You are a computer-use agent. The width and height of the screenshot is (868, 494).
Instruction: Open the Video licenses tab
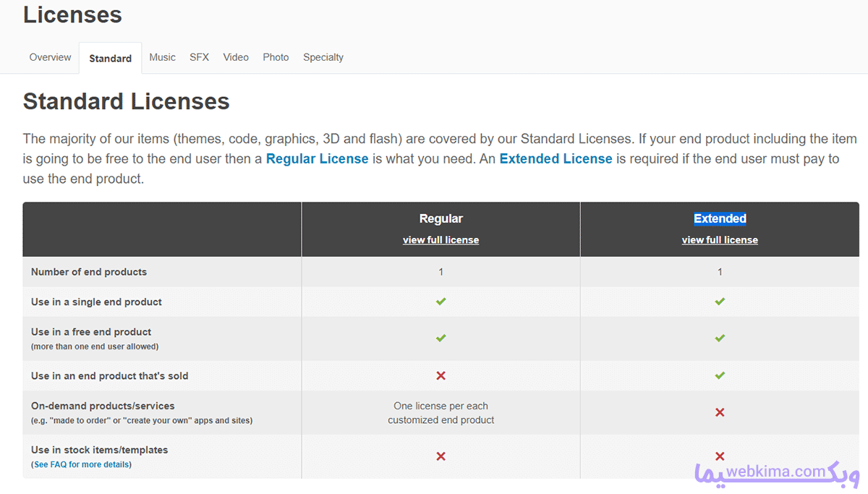[236, 57]
